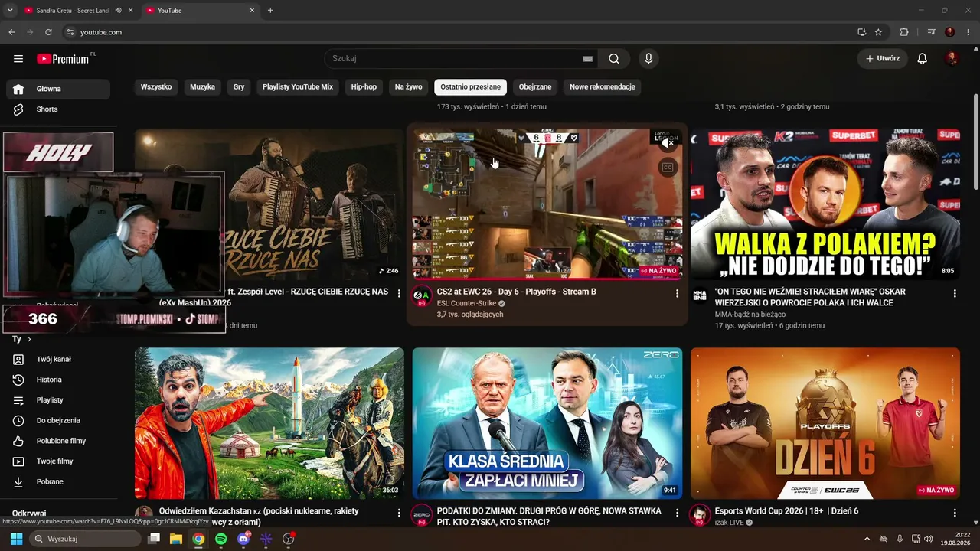Image resolution: width=980 pixels, height=551 pixels.
Task: Toggle captions on the CS2 preview
Action: pyautogui.click(x=668, y=168)
